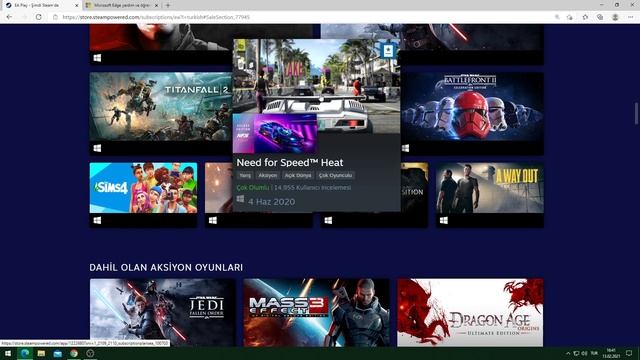Screen dimensions: 640x360
Task: Select the Aksiyon tag in popup
Action: coord(268,175)
